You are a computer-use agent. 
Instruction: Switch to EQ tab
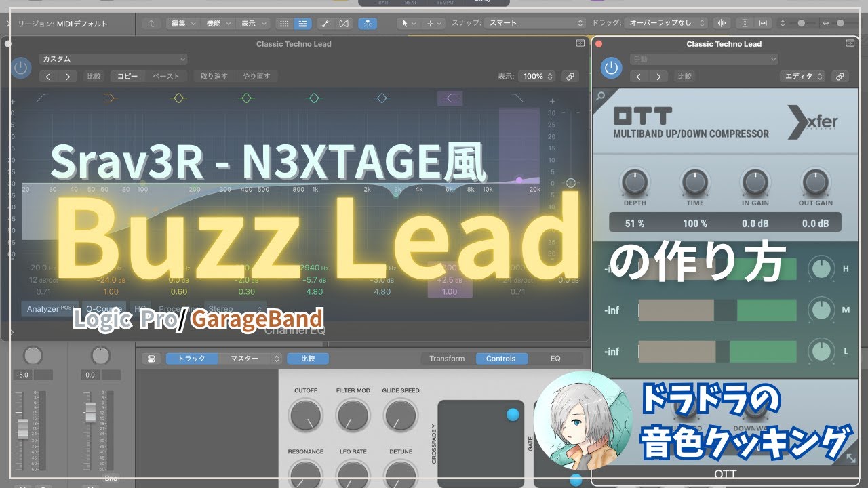click(555, 359)
